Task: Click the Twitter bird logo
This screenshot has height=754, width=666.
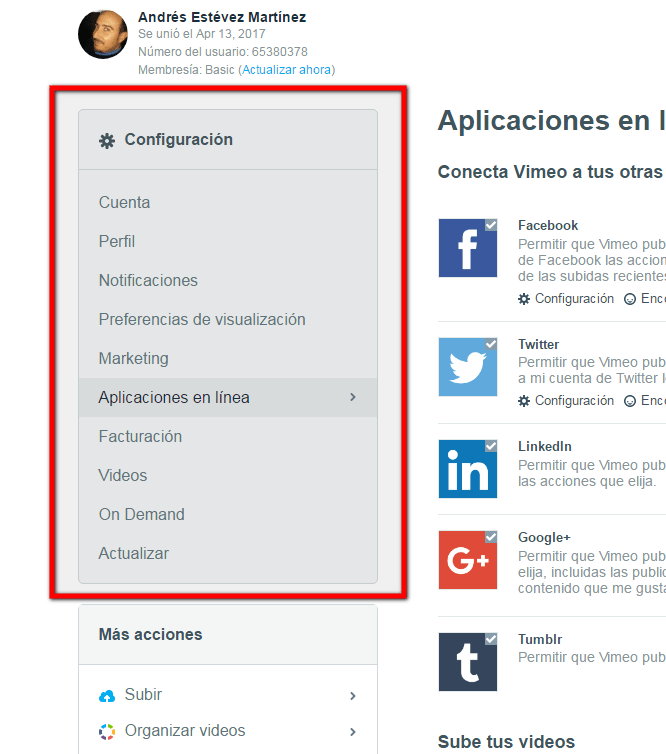Action: (467, 367)
